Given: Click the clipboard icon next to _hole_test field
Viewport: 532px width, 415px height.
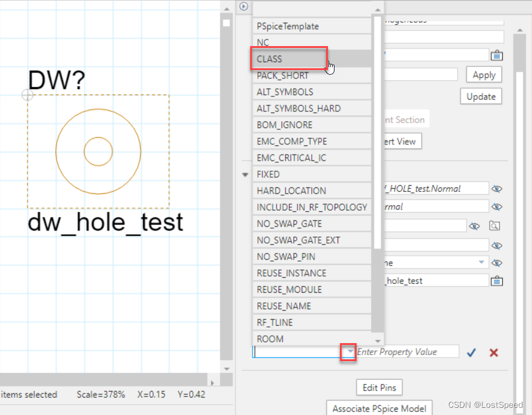Looking at the screenshot, I should point(496,280).
